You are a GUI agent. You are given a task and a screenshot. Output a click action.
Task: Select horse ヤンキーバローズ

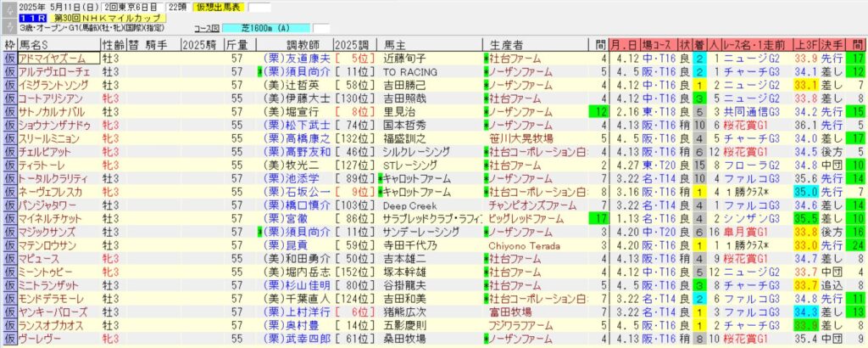click(52, 312)
